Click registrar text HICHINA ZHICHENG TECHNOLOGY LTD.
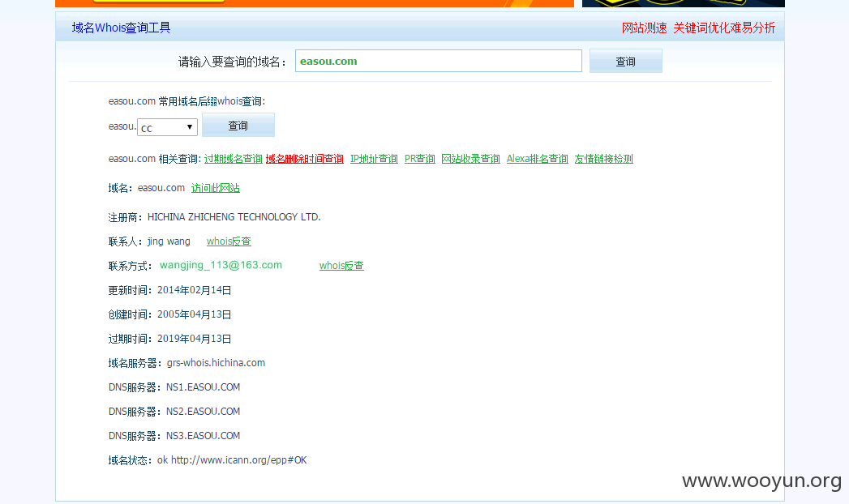The width and height of the screenshot is (849, 504). click(234, 217)
